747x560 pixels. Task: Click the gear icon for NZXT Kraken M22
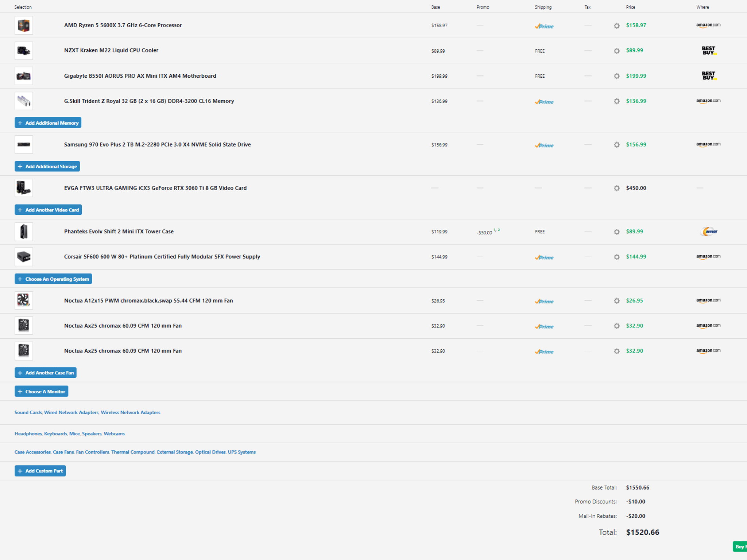pyautogui.click(x=616, y=51)
